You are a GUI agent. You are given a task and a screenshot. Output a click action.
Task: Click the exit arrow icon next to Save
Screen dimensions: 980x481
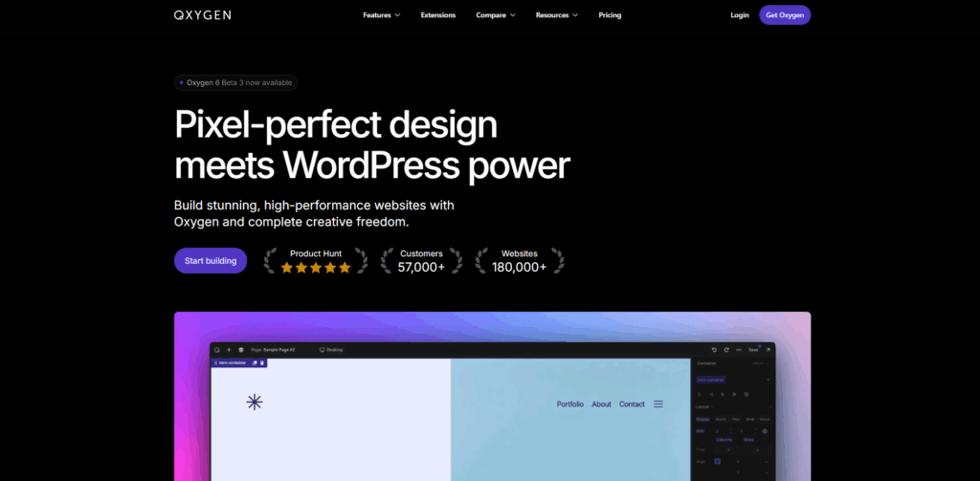[x=768, y=350]
